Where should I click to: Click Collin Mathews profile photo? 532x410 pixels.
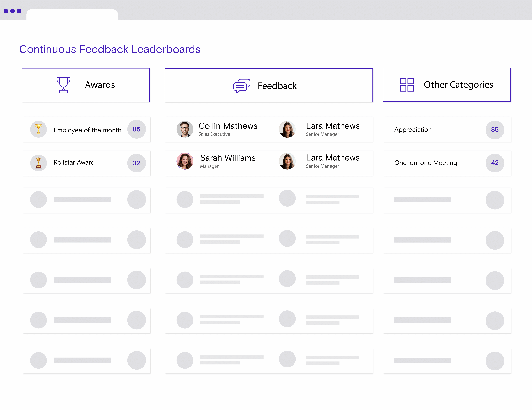tap(185, 129)
